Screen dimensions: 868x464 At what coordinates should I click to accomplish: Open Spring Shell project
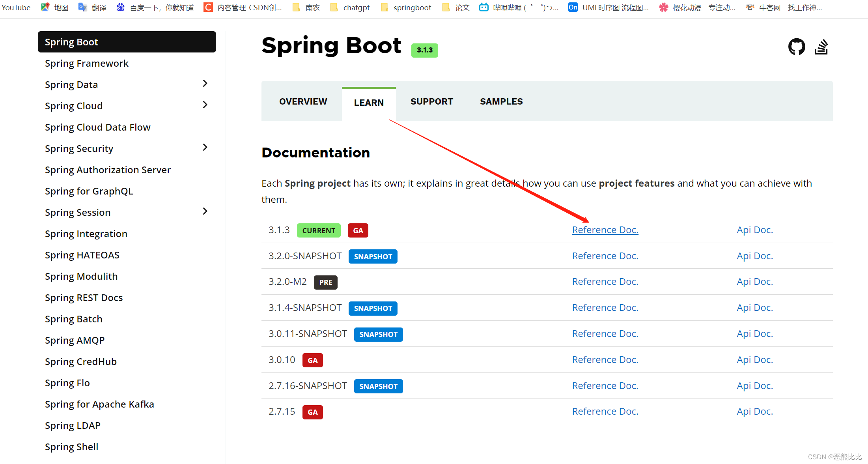click(x=71, y=447)
